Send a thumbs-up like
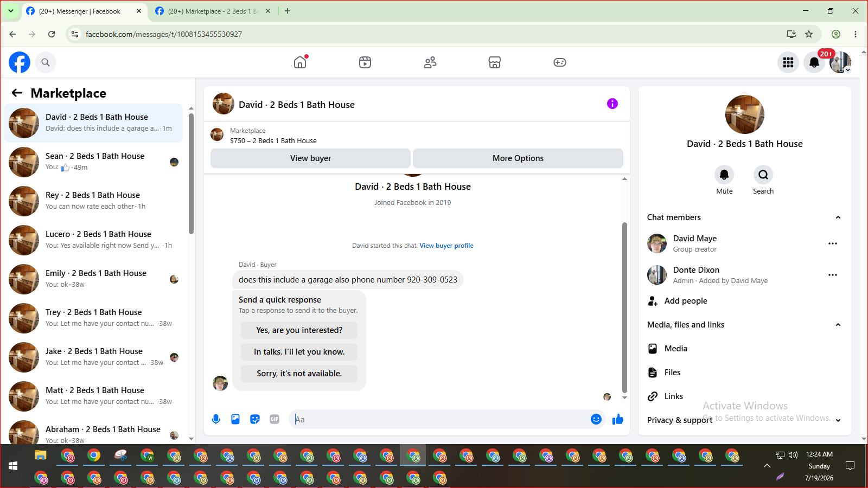Image resolution: width=868 pixels, height=488 pixels. tap(618, 419)
